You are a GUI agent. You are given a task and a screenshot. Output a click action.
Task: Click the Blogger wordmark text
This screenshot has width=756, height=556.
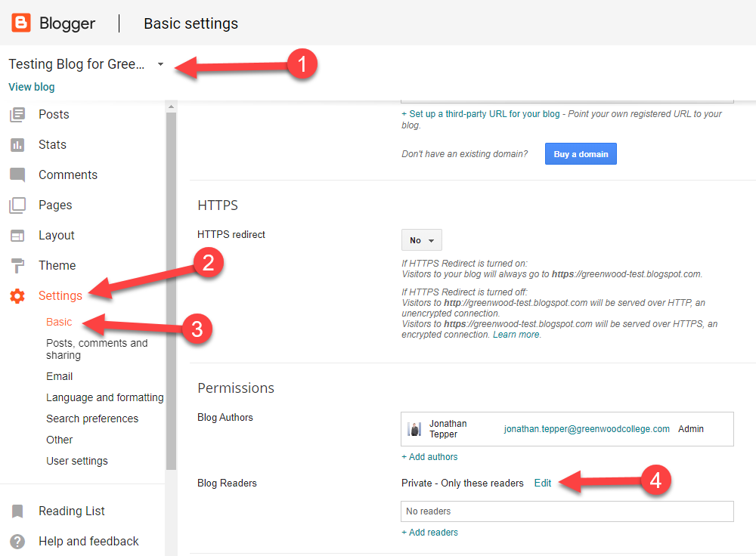(x=67, y=23)
